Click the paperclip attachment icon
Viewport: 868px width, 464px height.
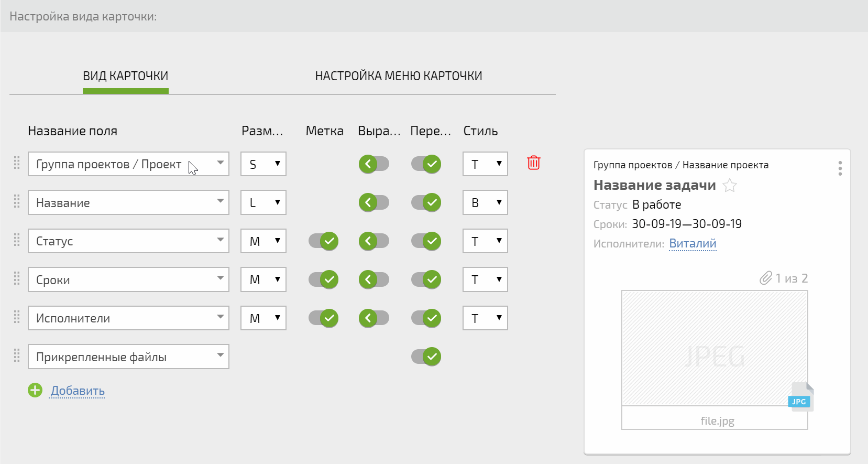765,278
